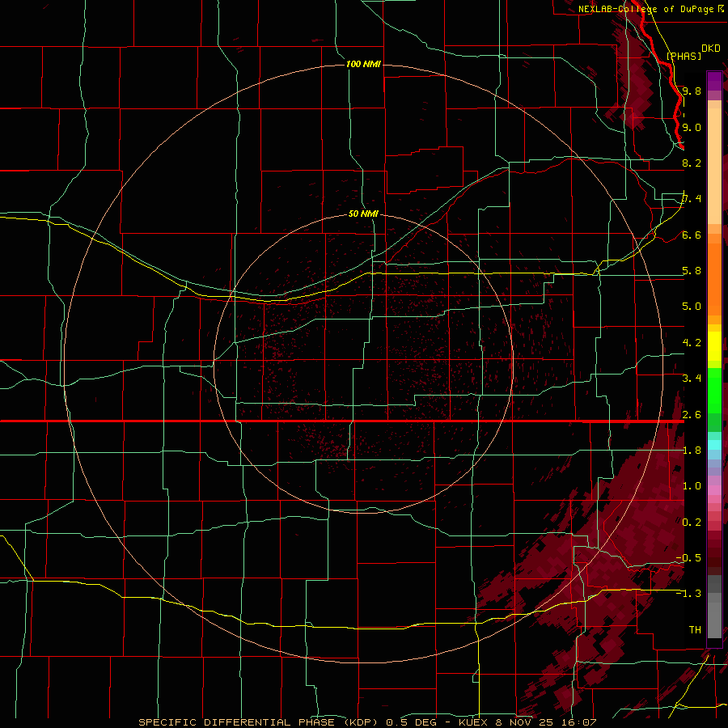Click the NEXLAB-College of DuPage credit text

(x=647, y=9)
